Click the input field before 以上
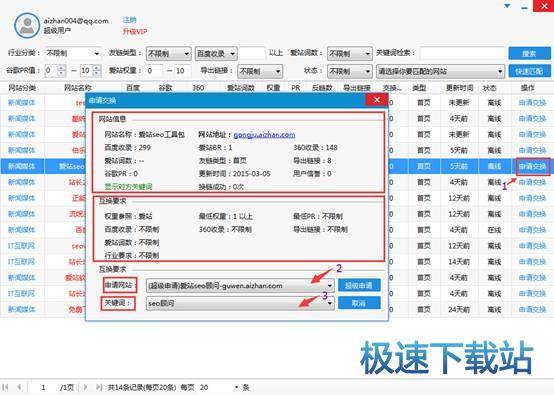 (252, 53)
